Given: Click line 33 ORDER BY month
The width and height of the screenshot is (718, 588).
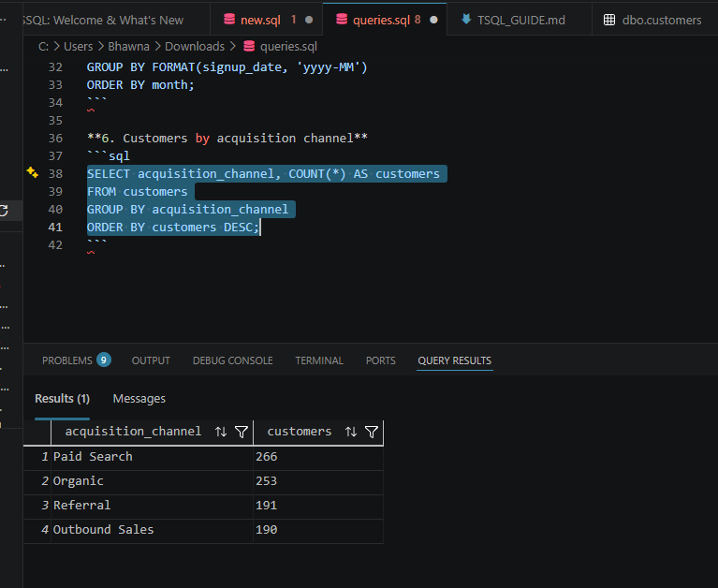Looking at the screenshot, I should 140,84.
